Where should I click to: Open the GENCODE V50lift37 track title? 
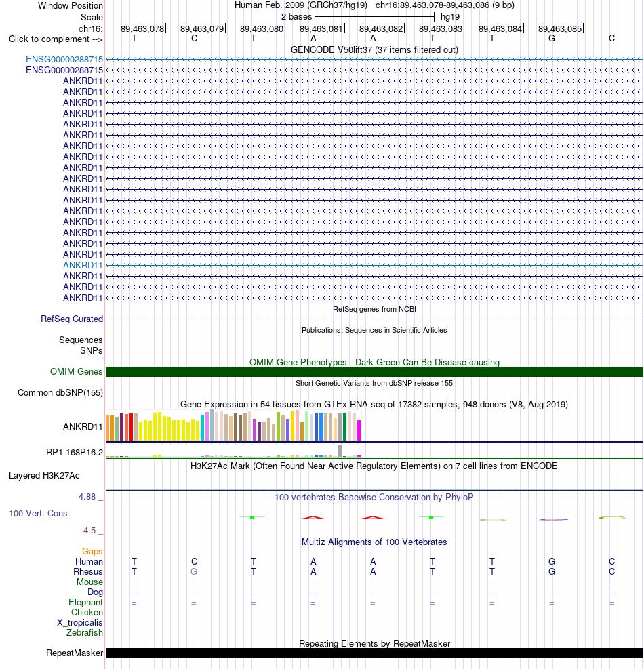[x=374, y=50]
